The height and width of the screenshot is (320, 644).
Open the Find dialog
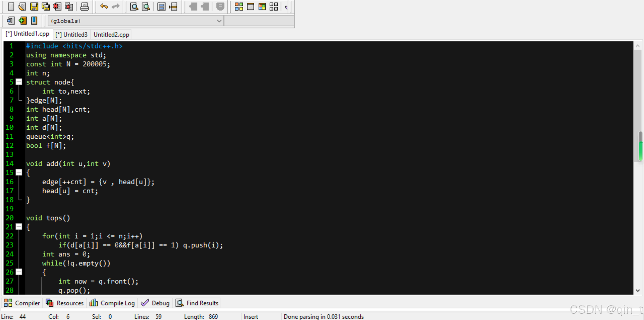[134, 6]
